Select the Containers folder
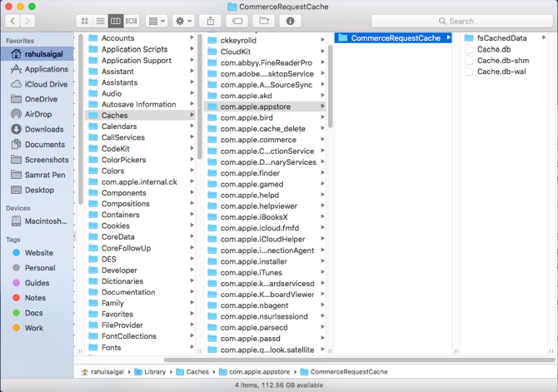This screenshot has height=392, width=558. tap(140, 215)
